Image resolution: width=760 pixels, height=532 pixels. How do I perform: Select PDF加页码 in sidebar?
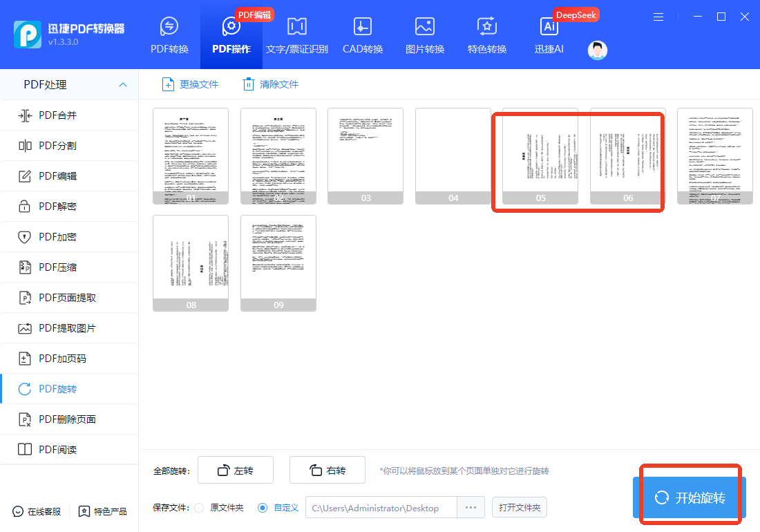coord(69,359)
